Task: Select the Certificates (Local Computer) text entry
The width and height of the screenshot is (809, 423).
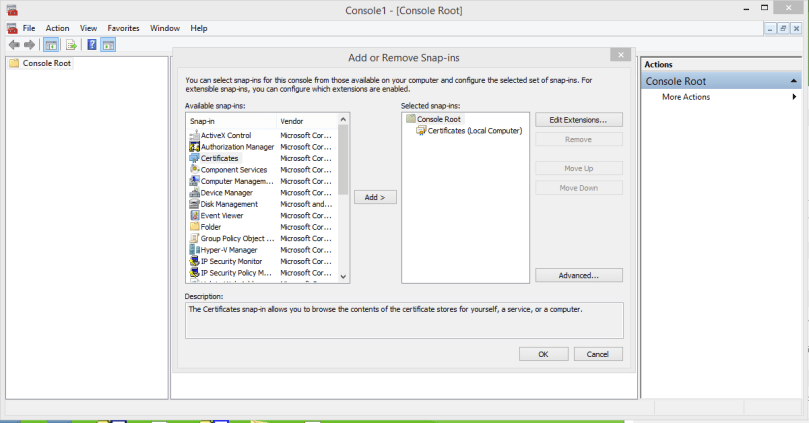Action: (475, 131)
